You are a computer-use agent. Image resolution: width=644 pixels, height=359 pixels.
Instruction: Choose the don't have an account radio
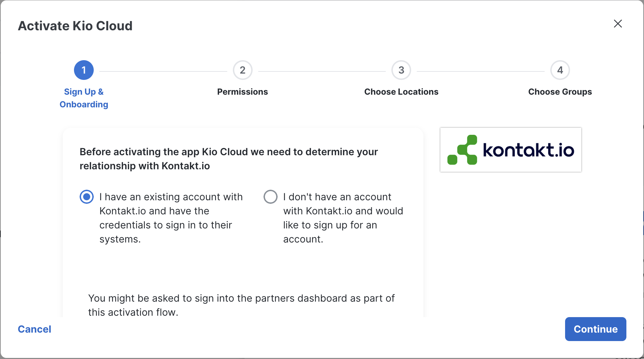(271, 197)
